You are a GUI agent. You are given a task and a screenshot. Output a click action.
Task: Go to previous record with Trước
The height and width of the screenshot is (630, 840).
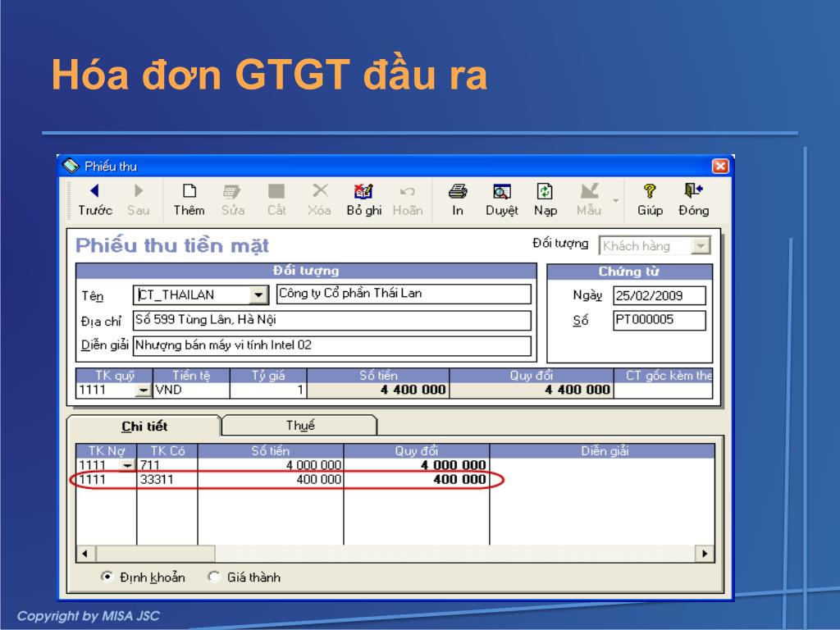click(x=95, y=199)
